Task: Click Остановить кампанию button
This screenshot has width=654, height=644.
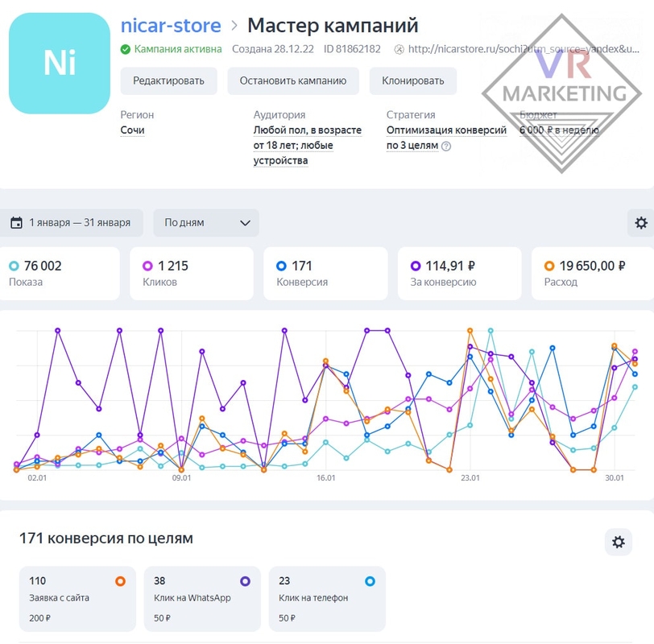Action: (293, 80)
